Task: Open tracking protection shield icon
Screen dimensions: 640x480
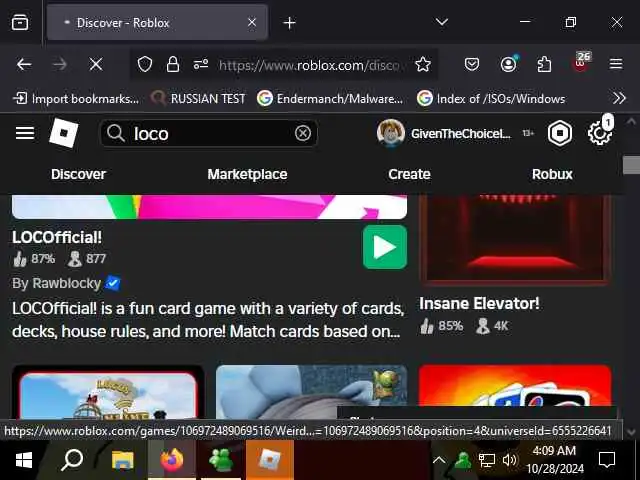Action: (144, 64)
